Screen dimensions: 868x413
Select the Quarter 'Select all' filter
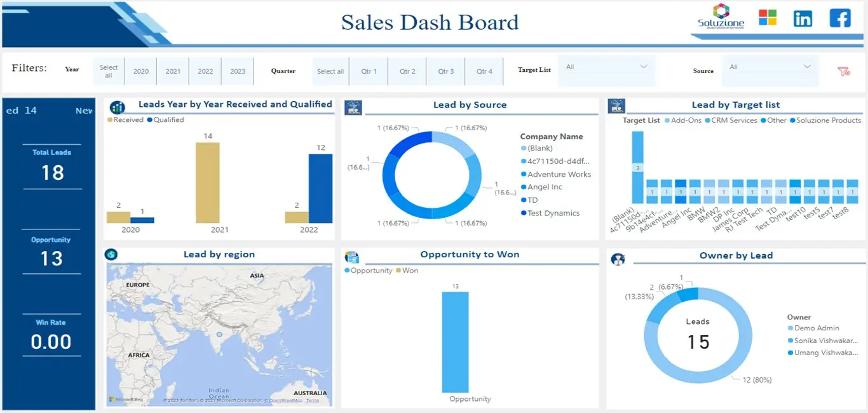pyautogui.click(x=330, y=71)
